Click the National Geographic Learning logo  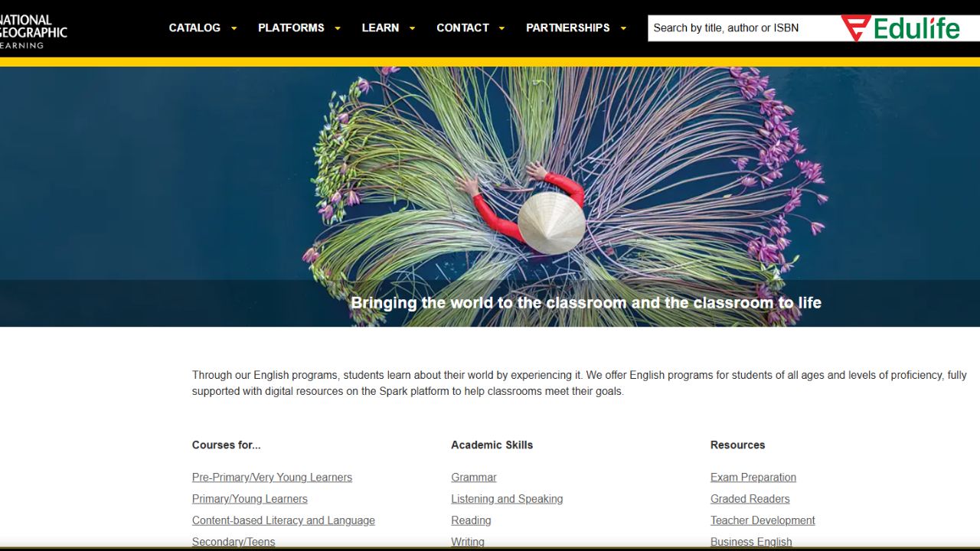34,29
